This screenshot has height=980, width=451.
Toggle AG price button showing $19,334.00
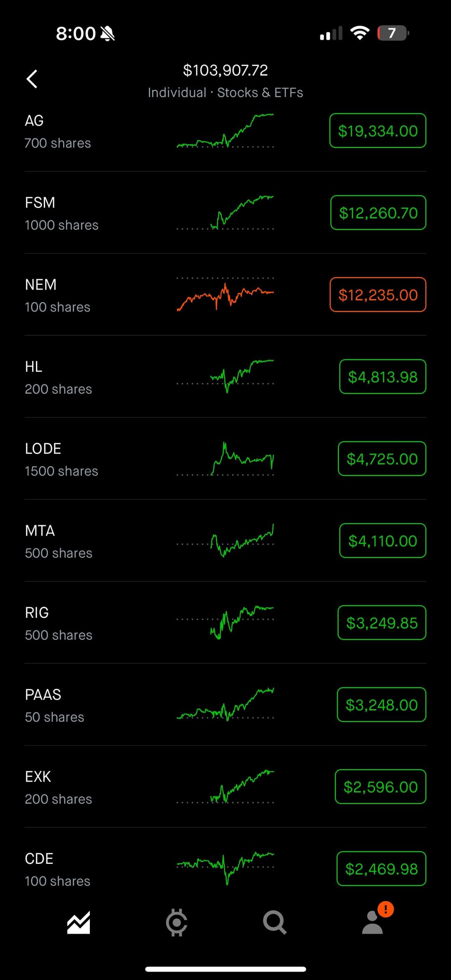(x=378, y=131)
